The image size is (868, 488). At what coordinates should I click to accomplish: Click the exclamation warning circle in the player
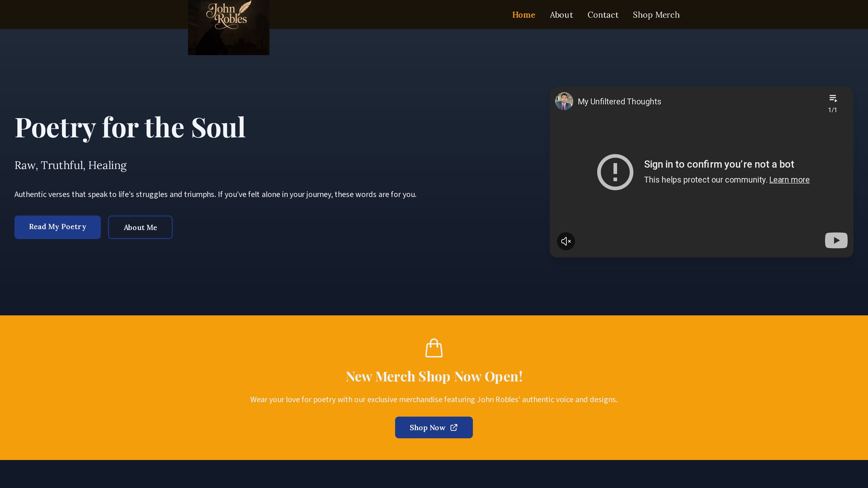615,172
